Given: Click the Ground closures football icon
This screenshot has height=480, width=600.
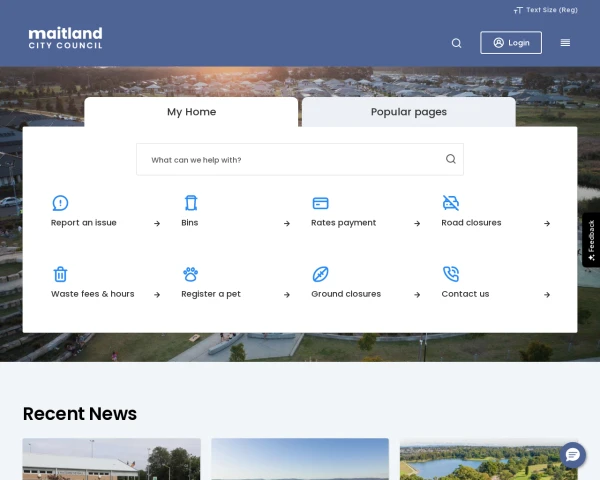Looking at the screenshot, I should pos(320,274).
